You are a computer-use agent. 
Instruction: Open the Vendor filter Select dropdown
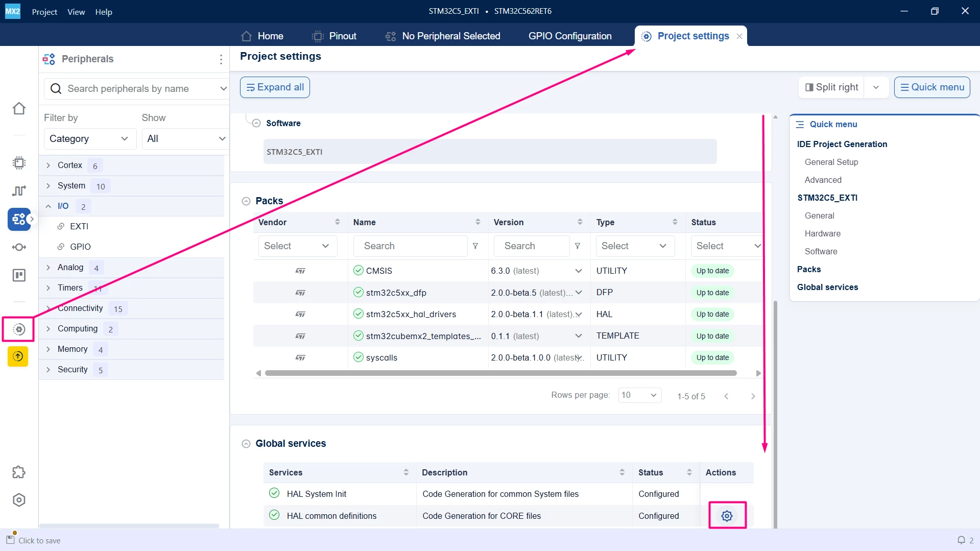pos(297,246)
